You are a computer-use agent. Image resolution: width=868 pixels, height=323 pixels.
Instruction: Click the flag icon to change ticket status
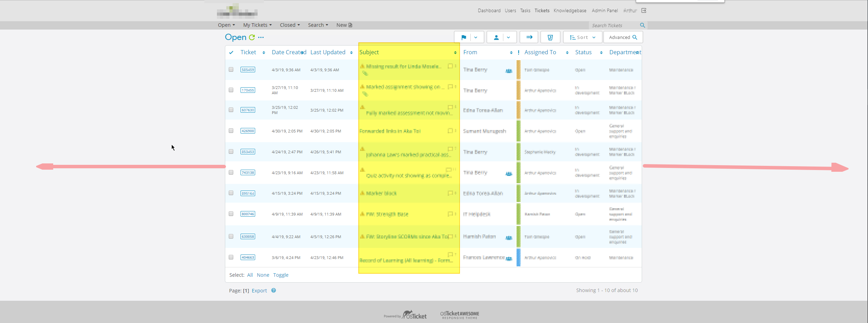[463, 38]
